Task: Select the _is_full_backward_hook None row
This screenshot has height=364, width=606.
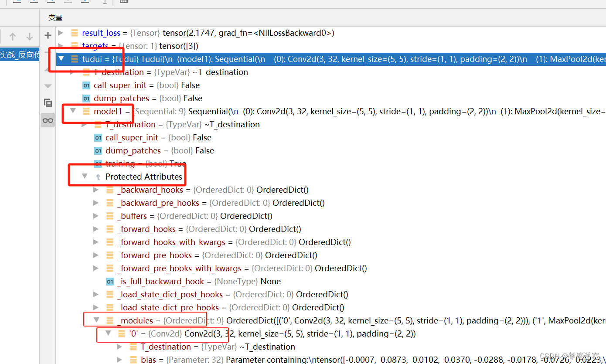Action: [x=331, y=281]
